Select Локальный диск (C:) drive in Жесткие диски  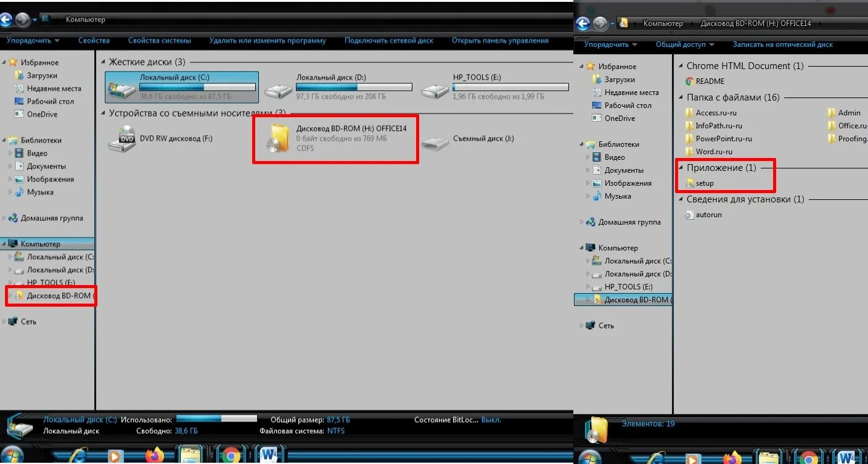(182, 87)
